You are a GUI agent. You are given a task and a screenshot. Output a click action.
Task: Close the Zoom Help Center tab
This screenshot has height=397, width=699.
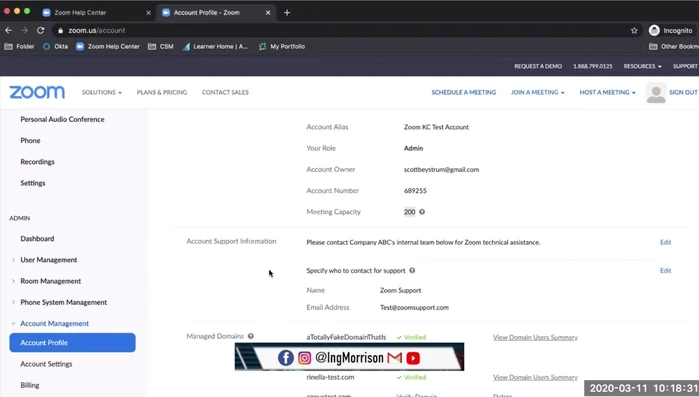click(x=148, y=13)
